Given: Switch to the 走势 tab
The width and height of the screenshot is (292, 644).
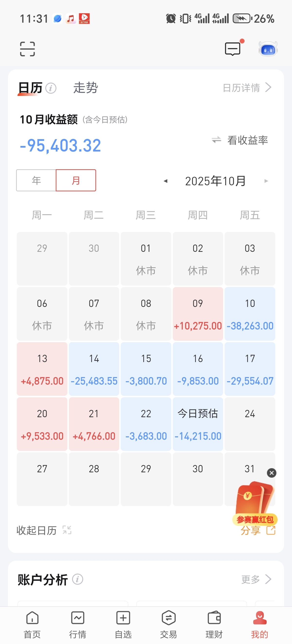Looking at the screenshot, I should click(85, 88).
